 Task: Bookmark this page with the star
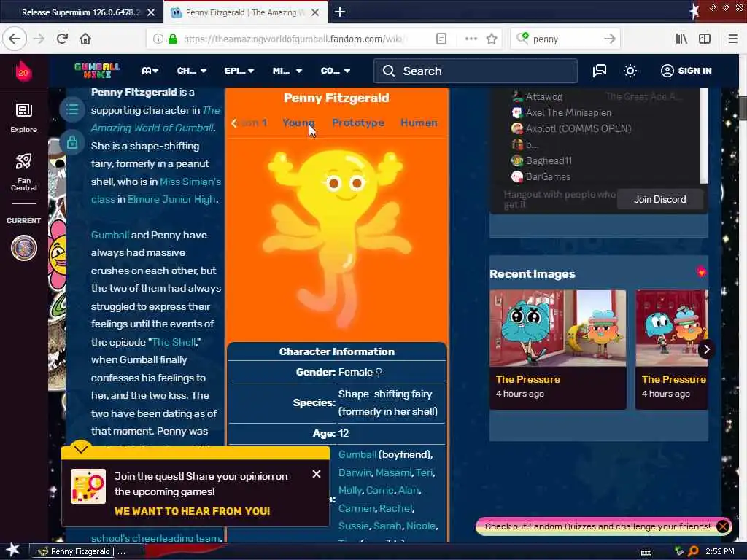(492, 39)
